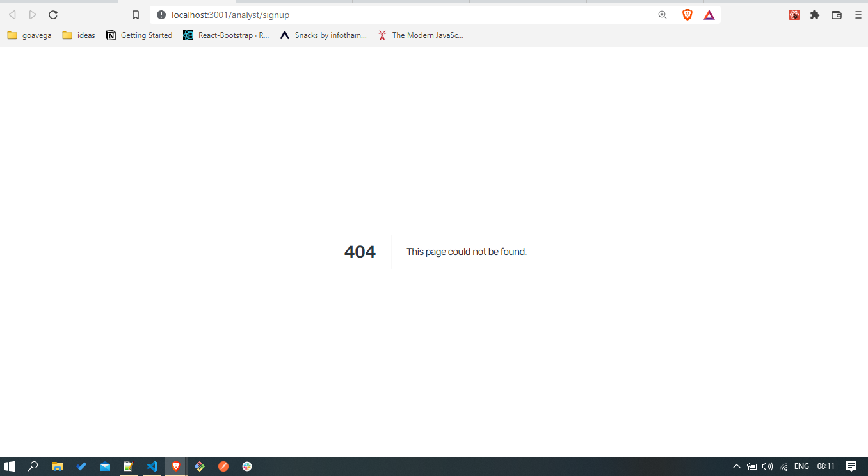This screenshot has width=868, height=476.
Task: Click the red bee extension icon
Action: (x=794, y=14)
